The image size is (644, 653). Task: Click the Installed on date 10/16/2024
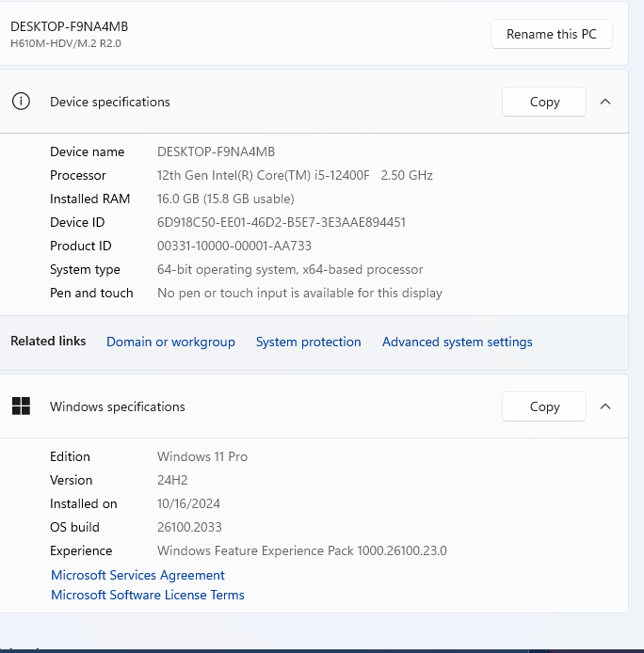188,503
